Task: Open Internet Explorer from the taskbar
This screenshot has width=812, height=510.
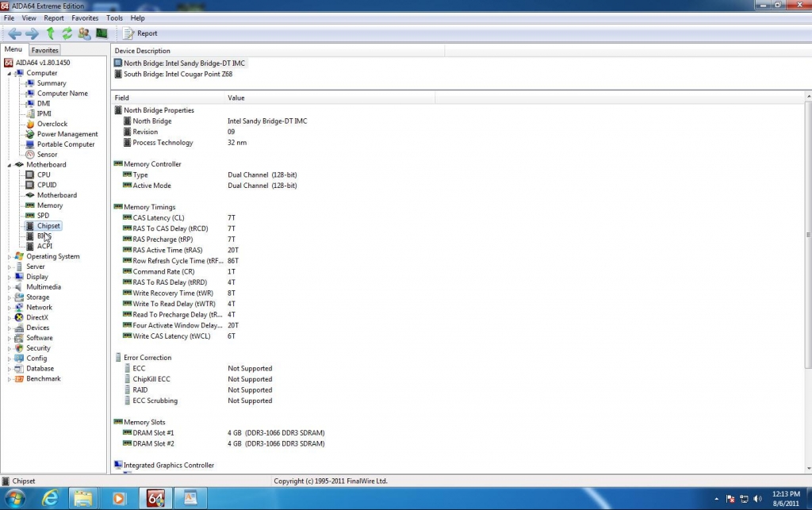Action: (x=51, y=498)
